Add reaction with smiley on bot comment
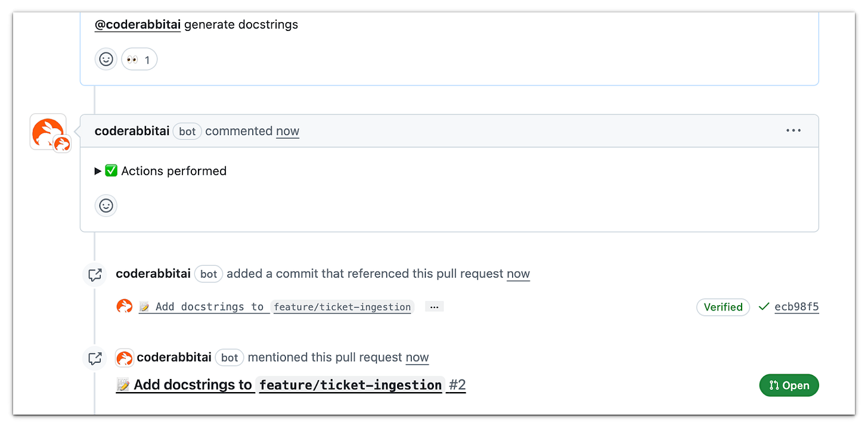The width and height of the screenshot is (868, 429). point(106,206)
